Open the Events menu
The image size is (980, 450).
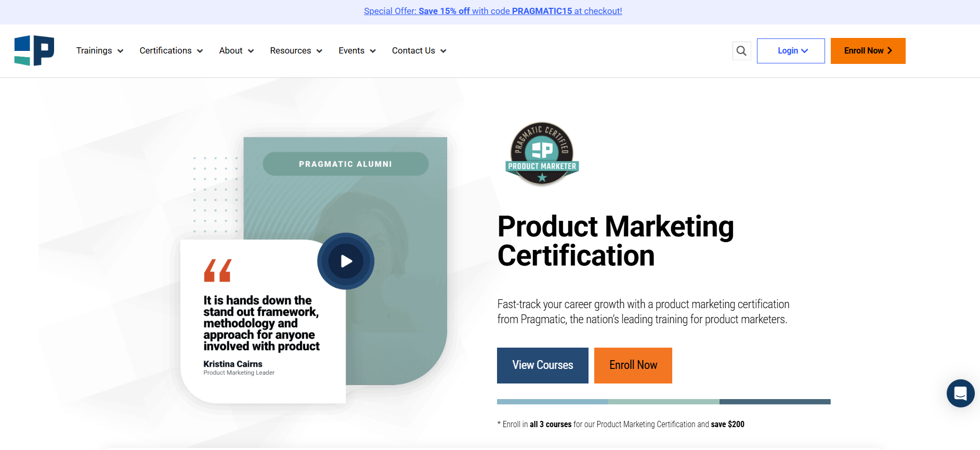(x=357, y=50)
